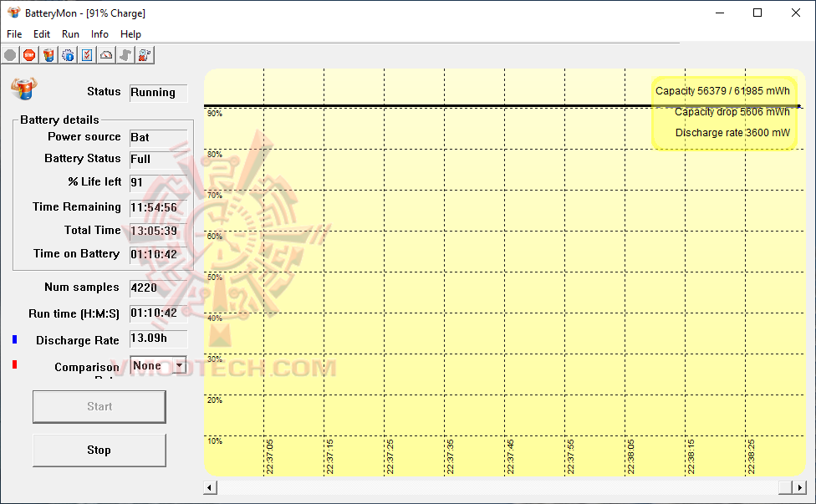Open the File menu

pyautogui.click(x=14, y=34)
